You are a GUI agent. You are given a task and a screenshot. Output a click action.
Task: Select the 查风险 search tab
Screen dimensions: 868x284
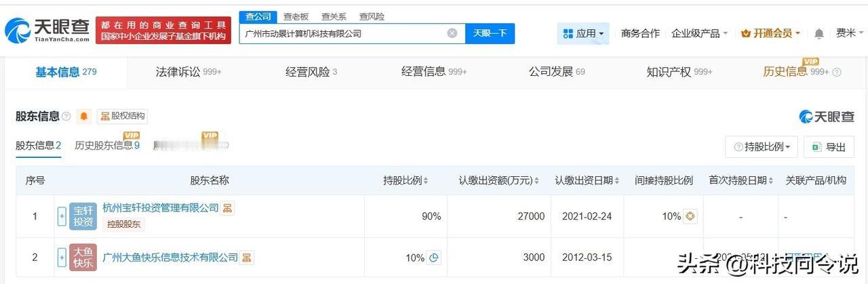tap(372, 16)
